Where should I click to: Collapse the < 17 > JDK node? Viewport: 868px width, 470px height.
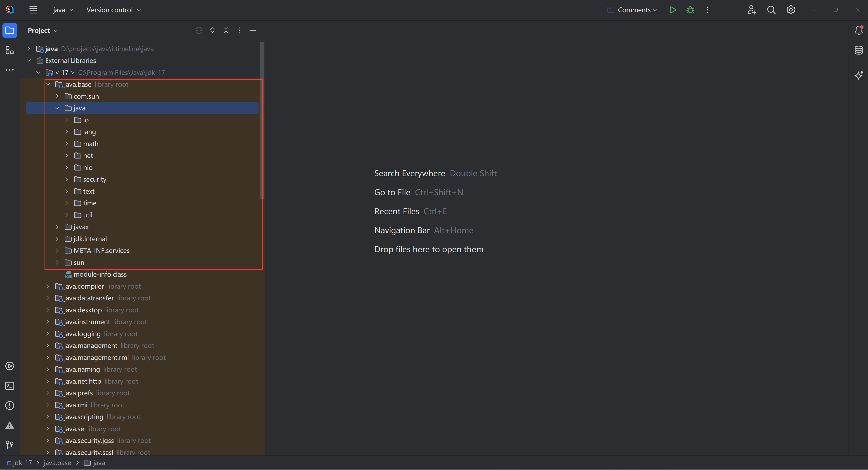pos(38,72)
